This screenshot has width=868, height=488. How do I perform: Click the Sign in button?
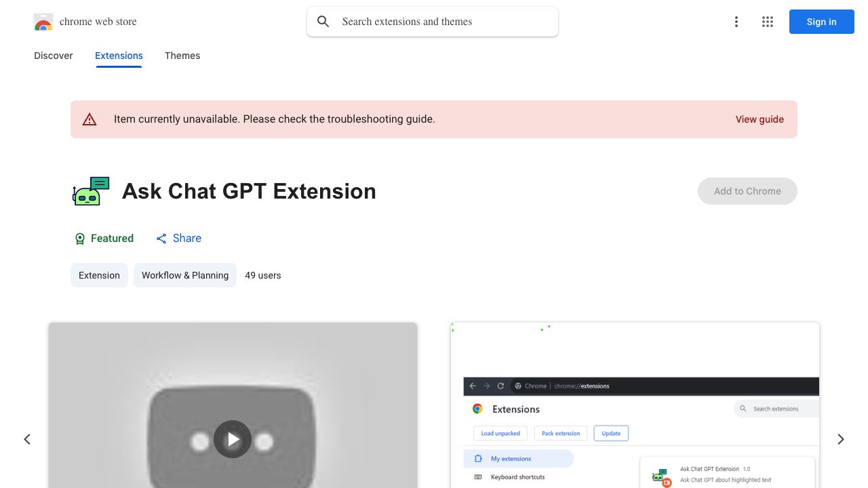(x=822, y=22)
